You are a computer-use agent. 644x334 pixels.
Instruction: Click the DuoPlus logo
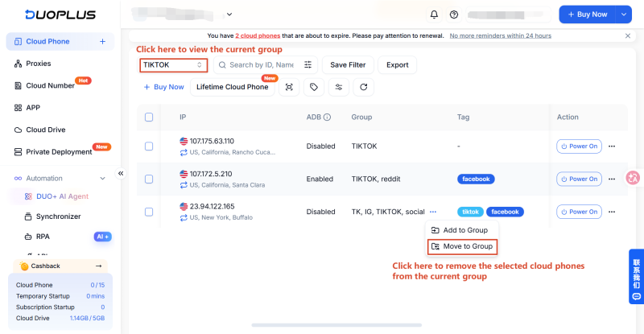(60, 14)
